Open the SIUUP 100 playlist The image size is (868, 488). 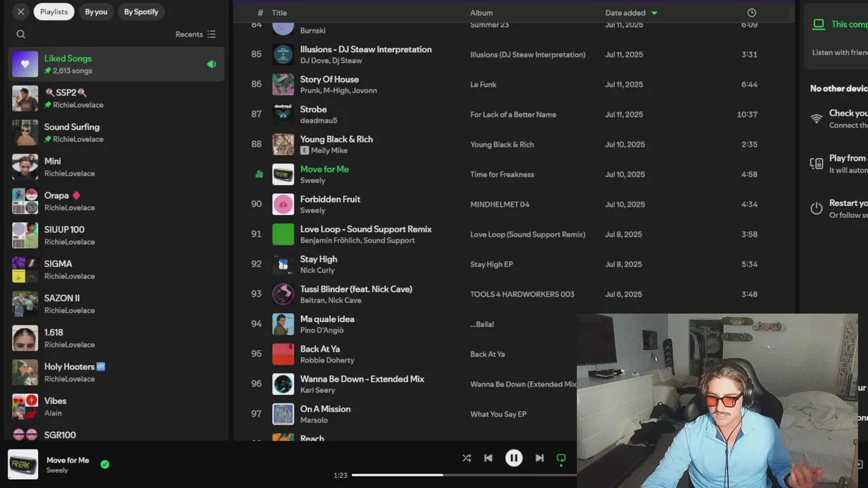click(x=116, y=235)
